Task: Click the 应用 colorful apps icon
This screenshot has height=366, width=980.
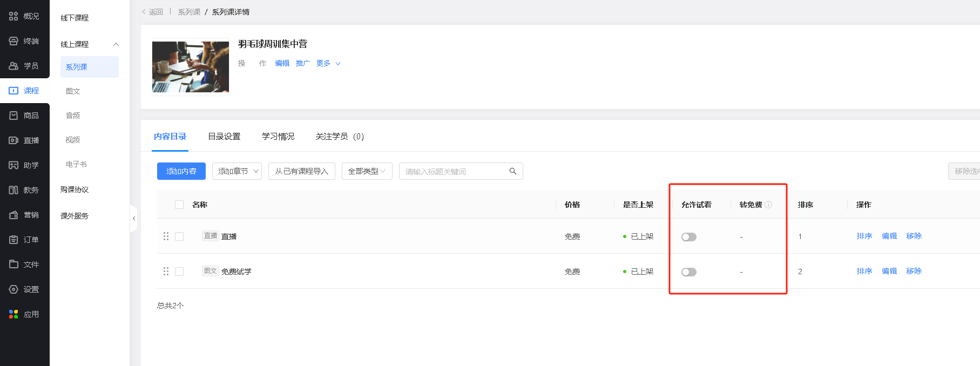Action: 13,314
